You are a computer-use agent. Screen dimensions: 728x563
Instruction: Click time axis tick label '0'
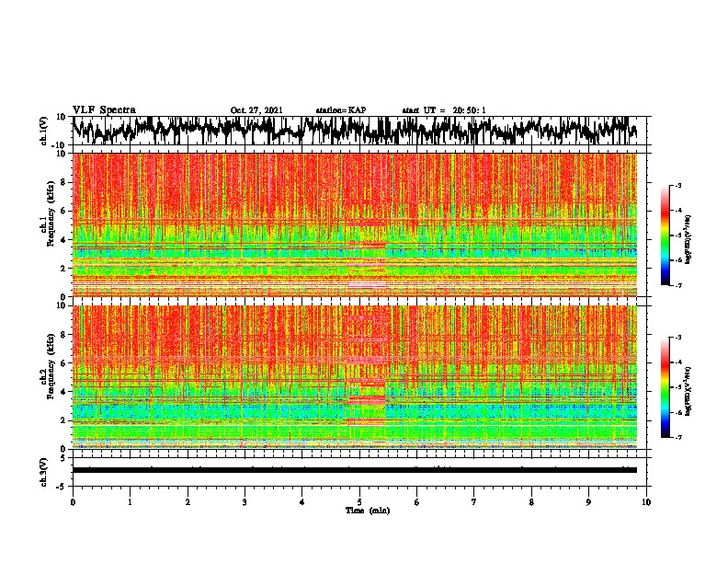click(73, 502)
